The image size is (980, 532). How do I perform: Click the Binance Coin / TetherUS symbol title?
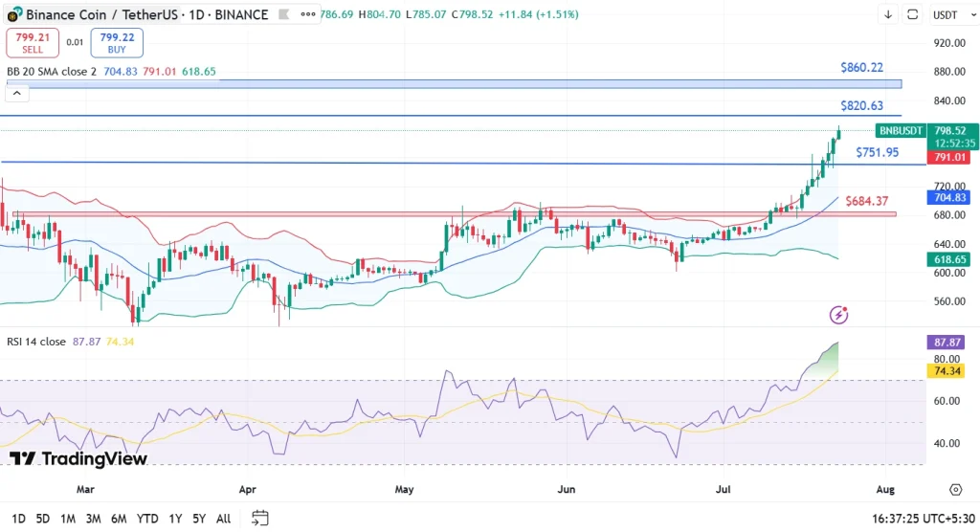click(x=101, y=14)
